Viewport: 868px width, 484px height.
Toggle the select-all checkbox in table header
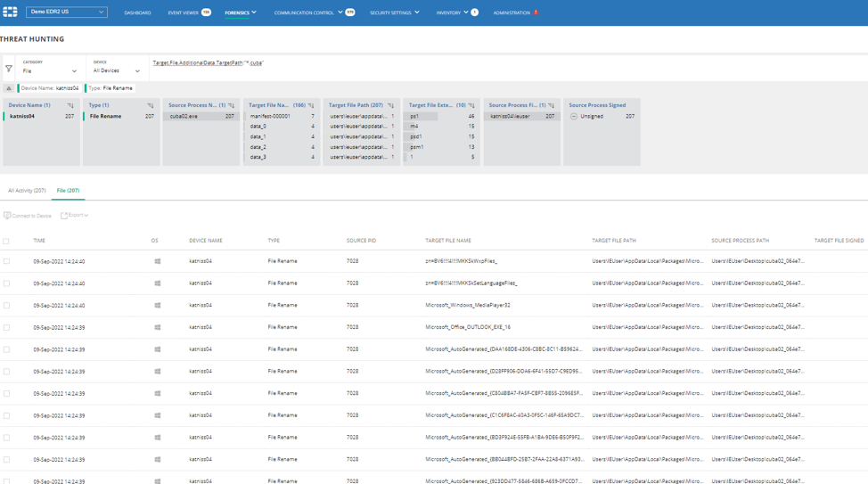6,241
